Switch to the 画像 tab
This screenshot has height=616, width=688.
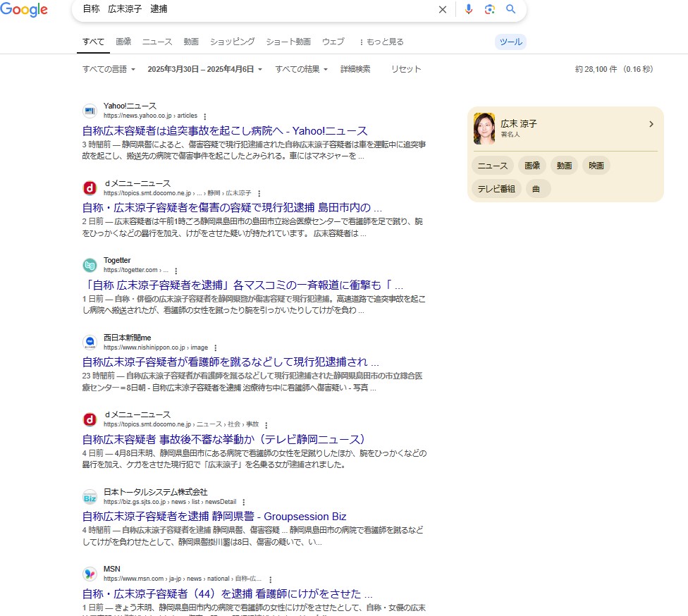click(x=124, y=42)
